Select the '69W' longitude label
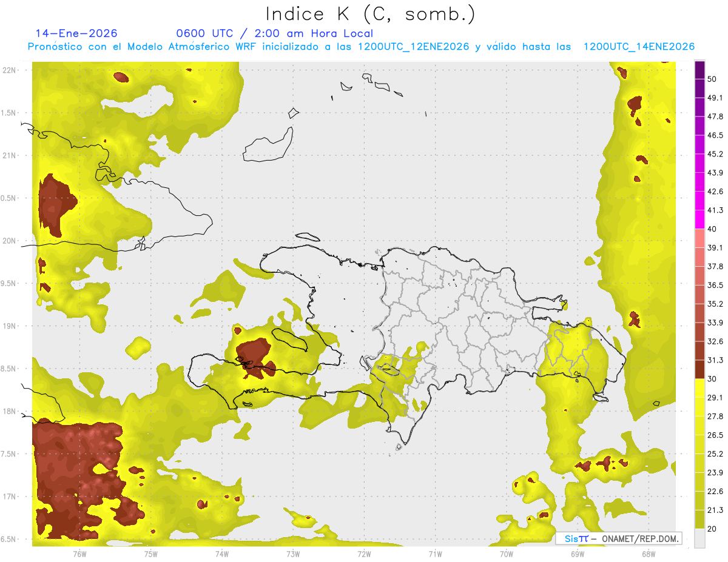The height and width of the screenshot is (562, 728). click(x=577, y=554)
